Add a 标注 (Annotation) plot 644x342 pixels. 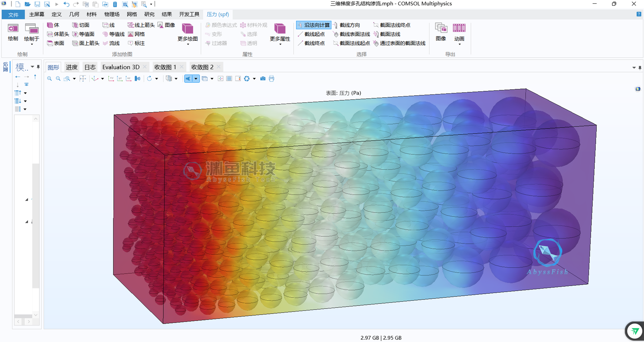click(x=136, y=43)
